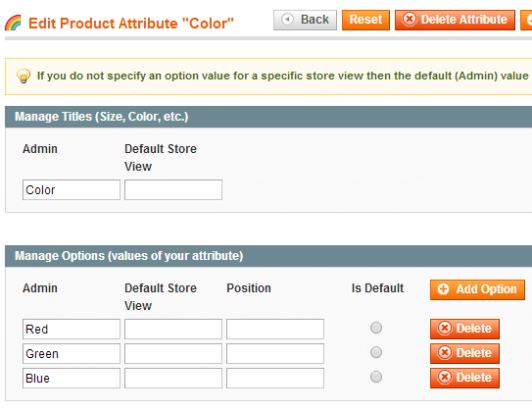Click the Position field for Red

pyautogui.click(x=275, y=329)
